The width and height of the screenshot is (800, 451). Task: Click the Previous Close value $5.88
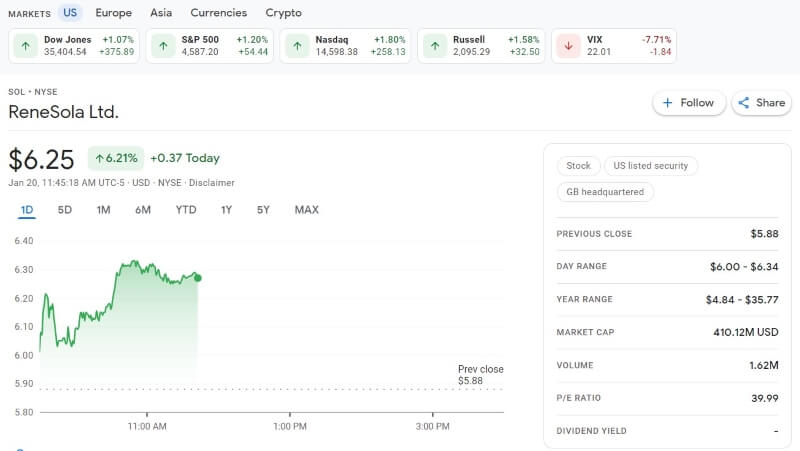tap(764, 234)
